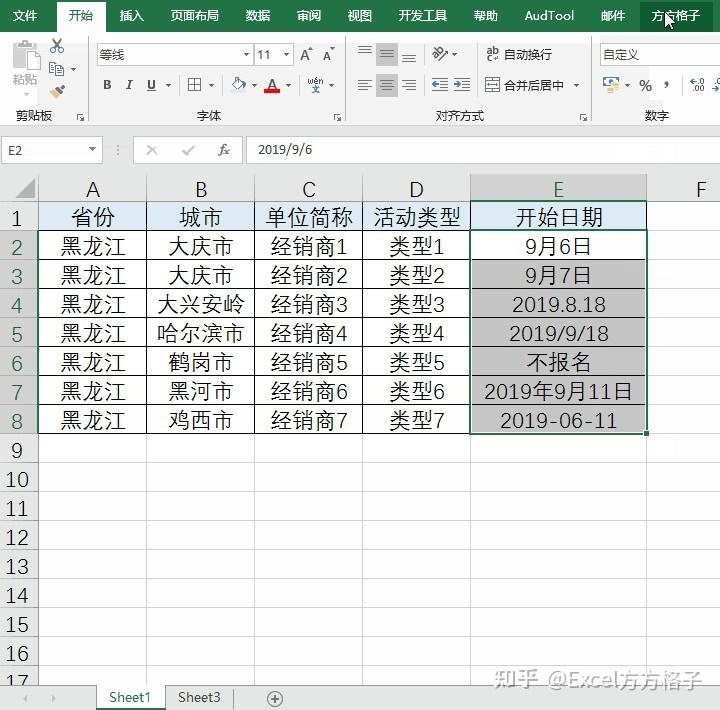Expand the Copy dropdown arrow
This screenshot has height=710, width=720.
point(73,70)
